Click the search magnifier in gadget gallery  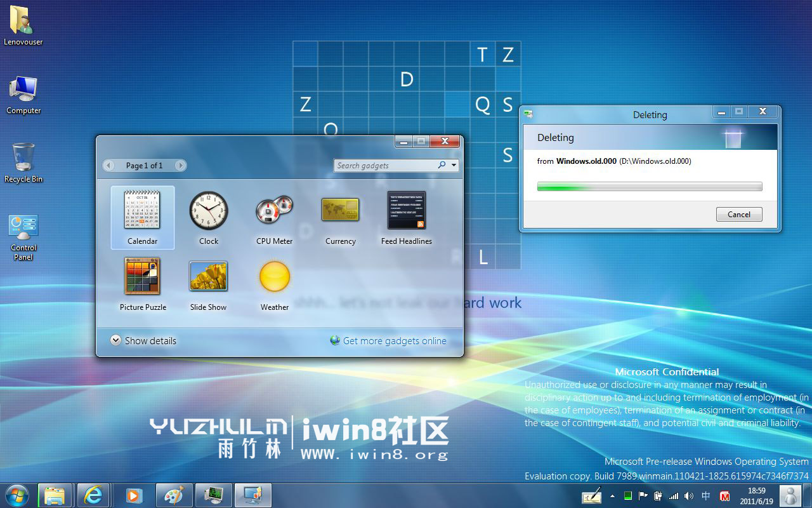point(442,165)
